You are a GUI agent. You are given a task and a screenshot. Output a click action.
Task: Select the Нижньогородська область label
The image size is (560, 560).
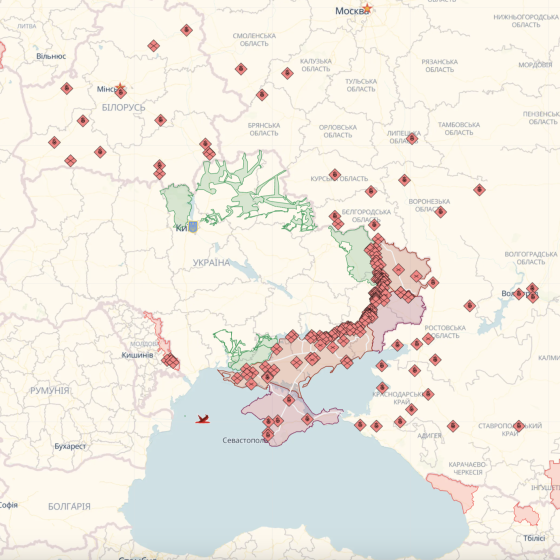526,21
